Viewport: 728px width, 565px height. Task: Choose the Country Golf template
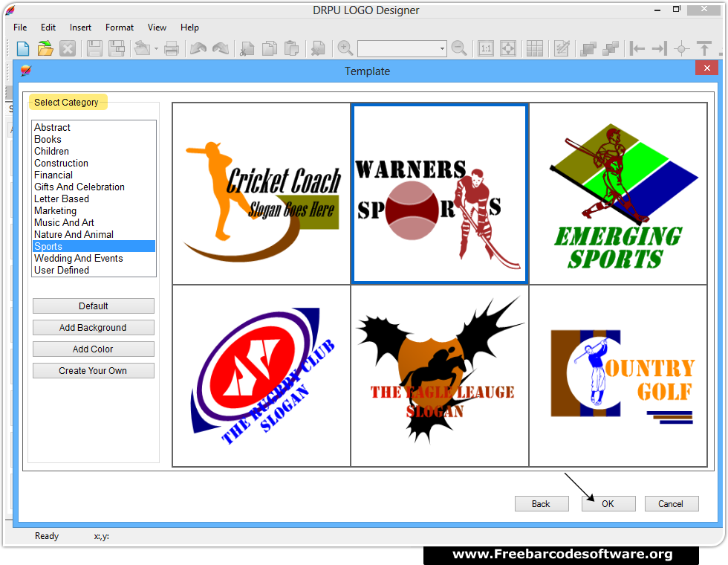[x=618, y=376]
